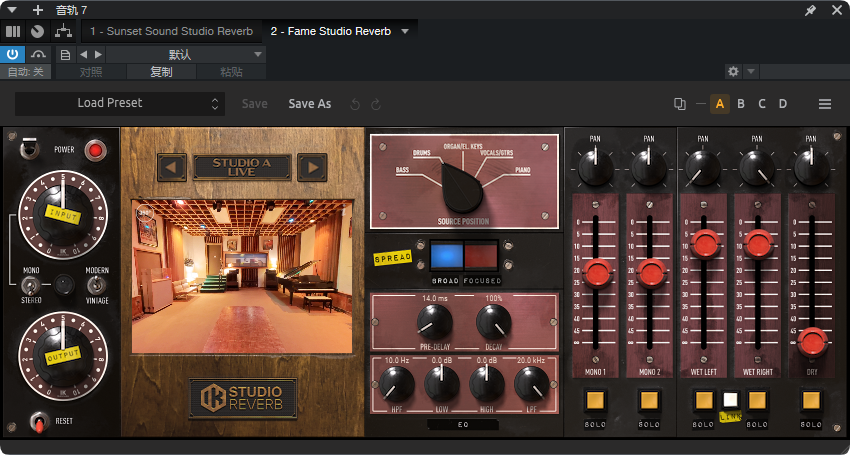
Task: Select next room with right arrow plate
Action: click(312, 167)
